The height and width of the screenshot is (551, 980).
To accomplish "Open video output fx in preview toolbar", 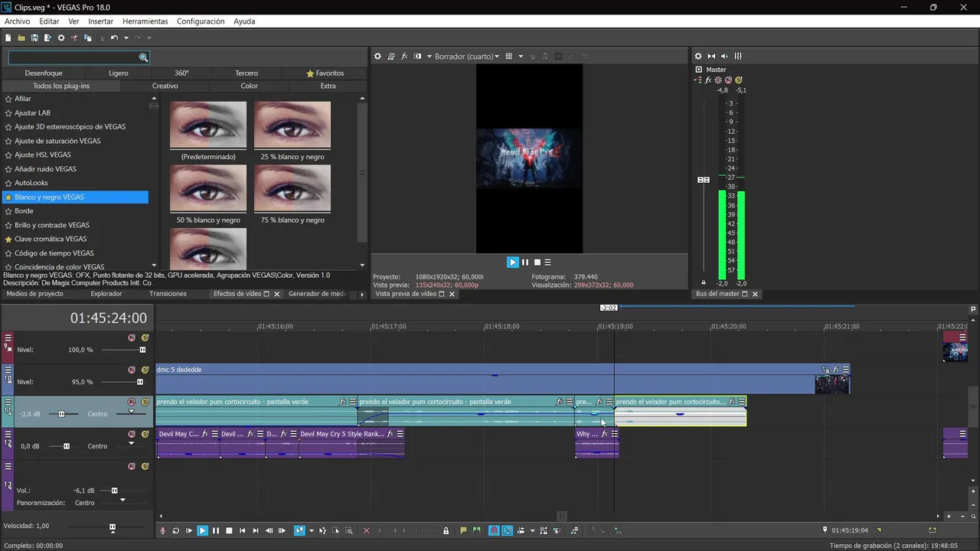I will point(404,56).
